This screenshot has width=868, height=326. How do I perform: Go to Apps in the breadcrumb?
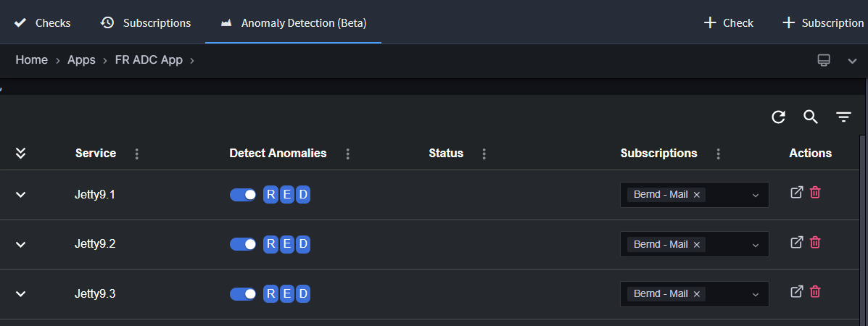click(81, 60)
